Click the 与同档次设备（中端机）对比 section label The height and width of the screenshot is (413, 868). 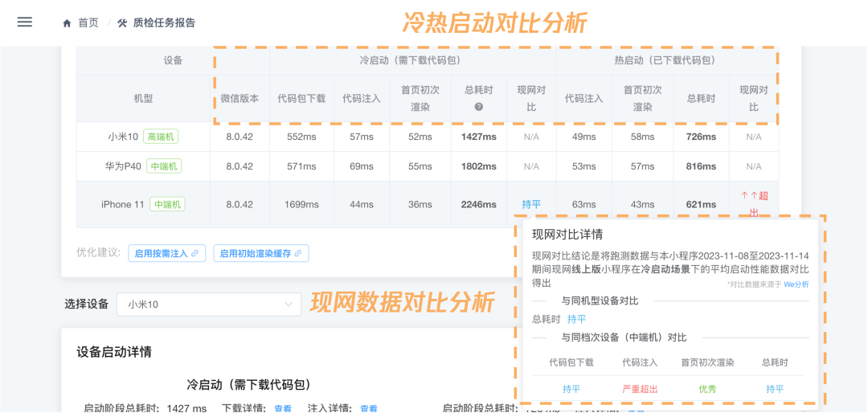(x=624, y=337)
